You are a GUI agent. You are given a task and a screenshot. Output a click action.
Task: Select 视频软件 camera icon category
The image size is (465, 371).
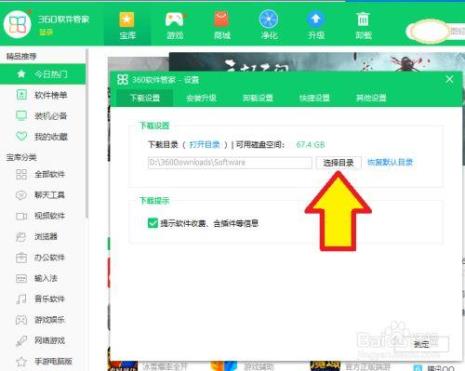[21, 216]
